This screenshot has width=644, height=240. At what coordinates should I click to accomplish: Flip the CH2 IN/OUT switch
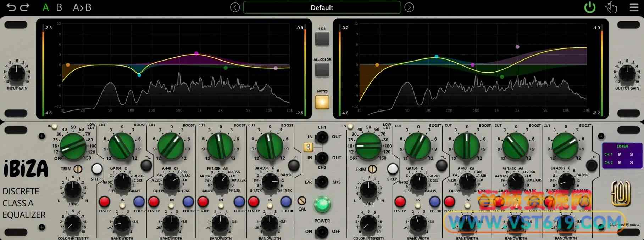pos(322,158)
